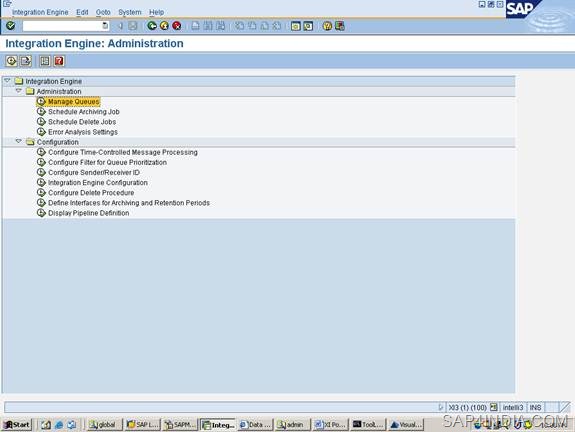Click the green Back arrow icon
This screenshot has width=575, height=432.
tap(152, 26)
